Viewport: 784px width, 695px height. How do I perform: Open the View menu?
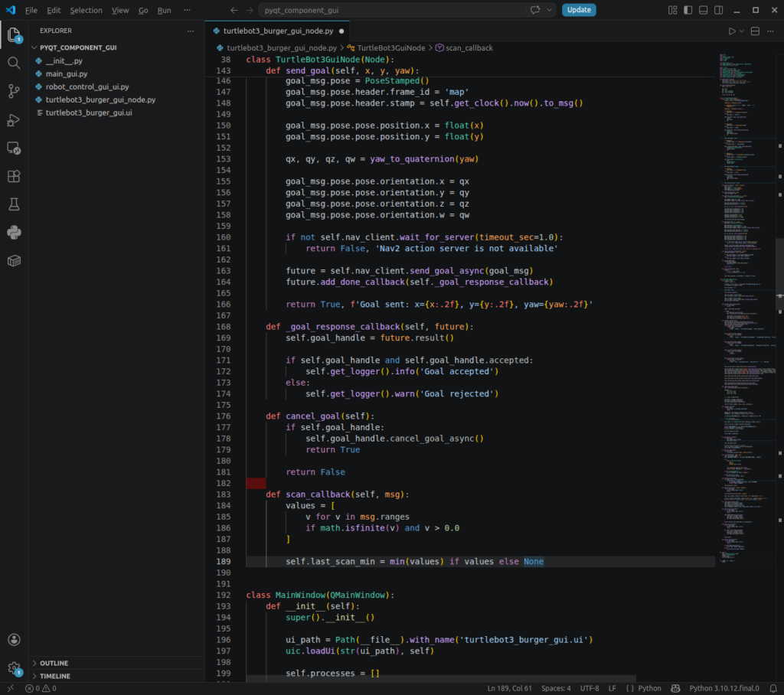(120, 10)
